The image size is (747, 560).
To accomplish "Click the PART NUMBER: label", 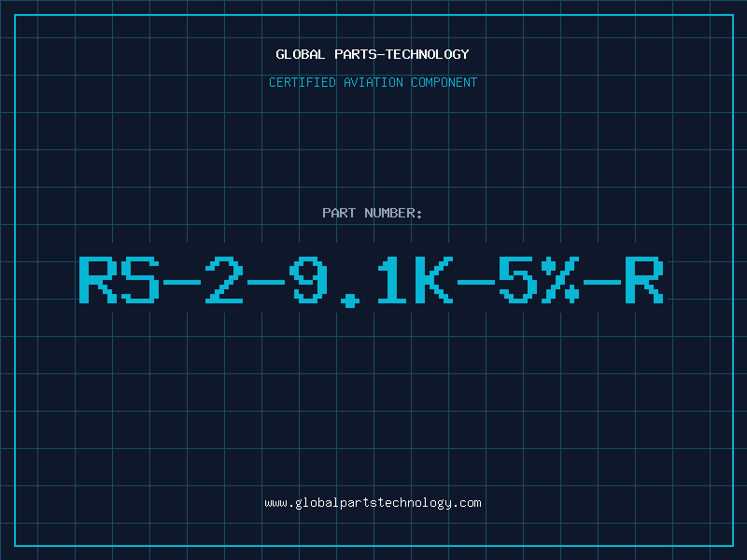I will click(x=373, y=213).
